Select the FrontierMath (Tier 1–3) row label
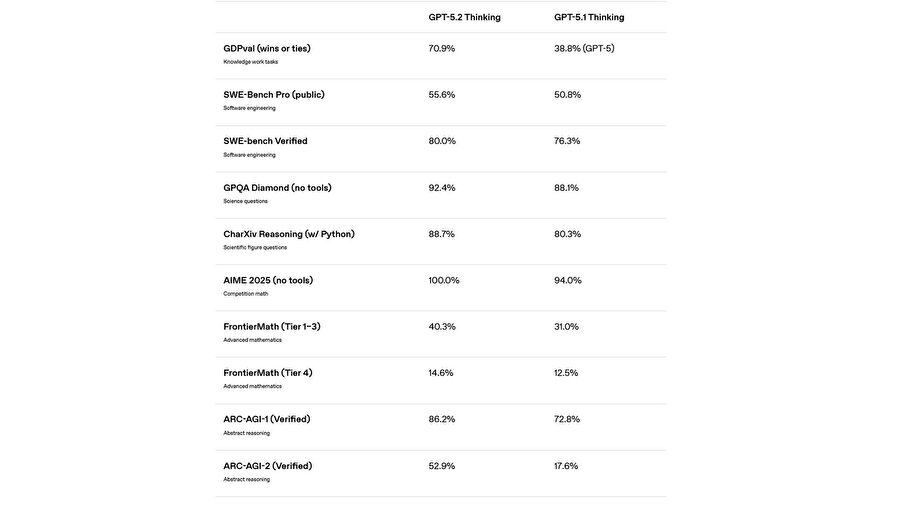The height and width of the screenshot is (506, 900). tap(272, 327)
